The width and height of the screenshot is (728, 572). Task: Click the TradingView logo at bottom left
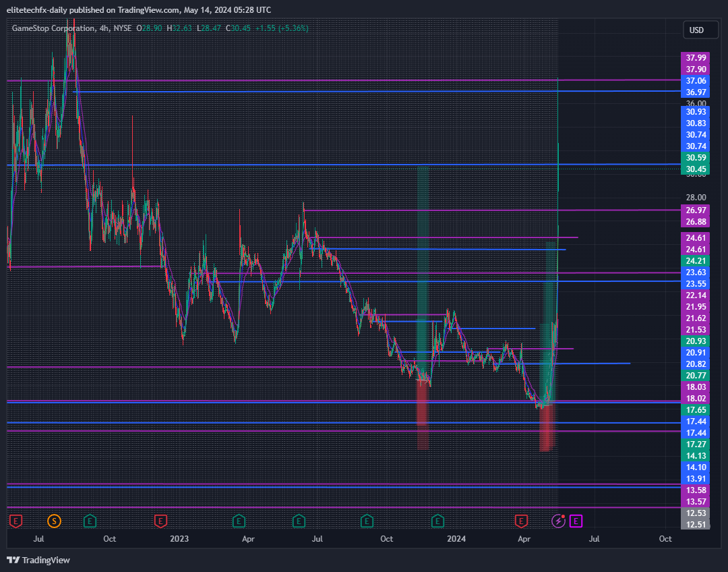[x=38, y=560]
